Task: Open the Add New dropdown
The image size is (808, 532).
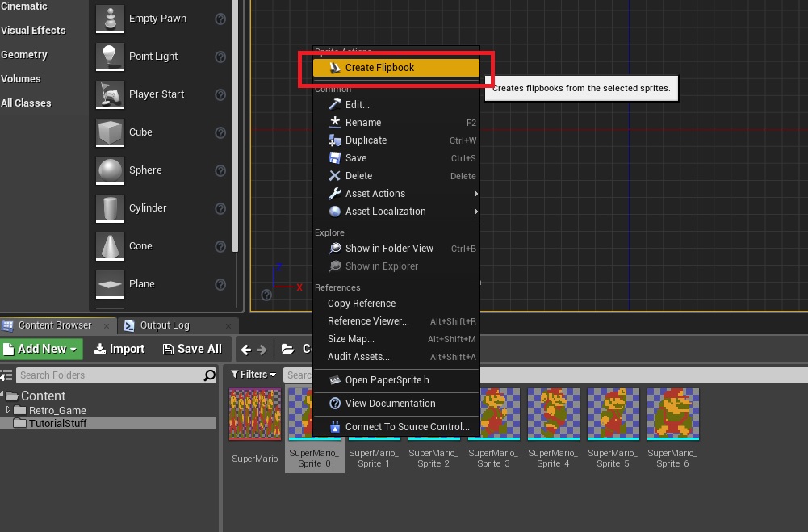Action: 41,349
